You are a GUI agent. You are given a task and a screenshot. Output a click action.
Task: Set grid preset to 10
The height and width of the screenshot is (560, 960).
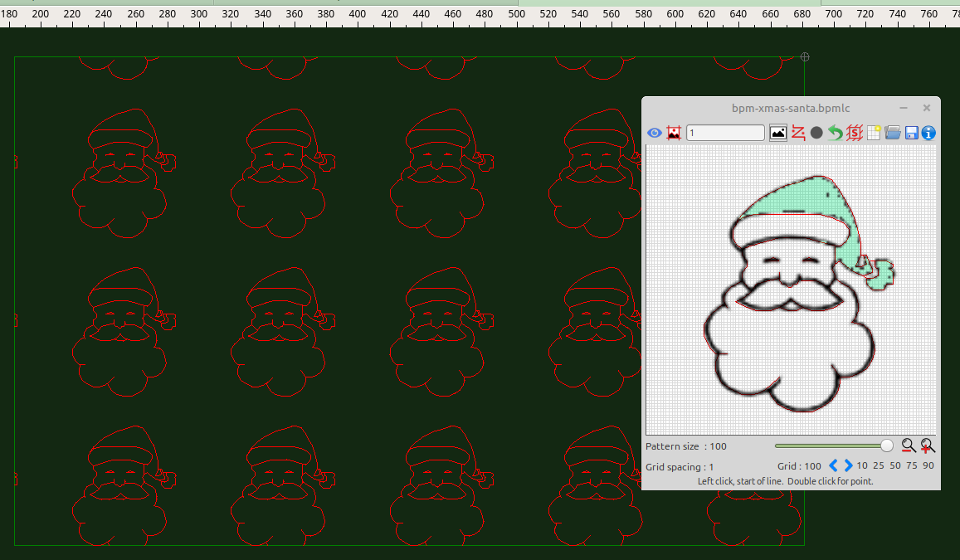point(862,465)
